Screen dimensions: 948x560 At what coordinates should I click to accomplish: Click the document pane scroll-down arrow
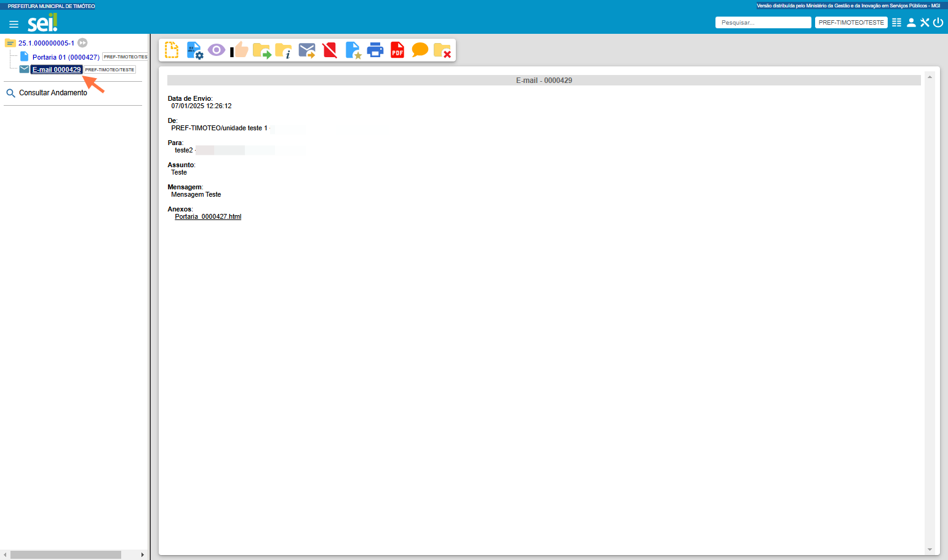click(x=930, y=550)
